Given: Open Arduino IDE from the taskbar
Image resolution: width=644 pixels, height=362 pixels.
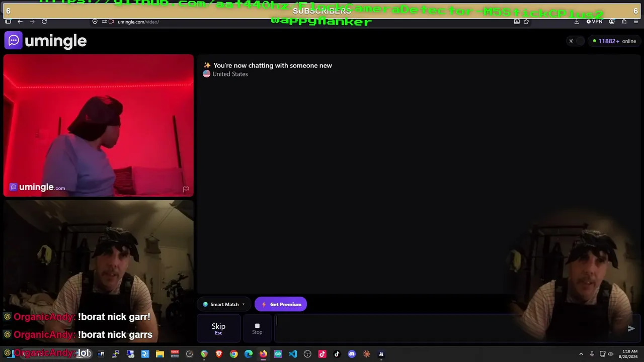Looking at the screenshot, I should [278, 354].
